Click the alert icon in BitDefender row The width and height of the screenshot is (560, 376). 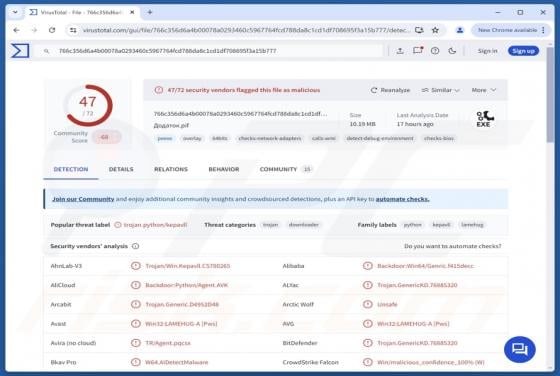[368, 343]
